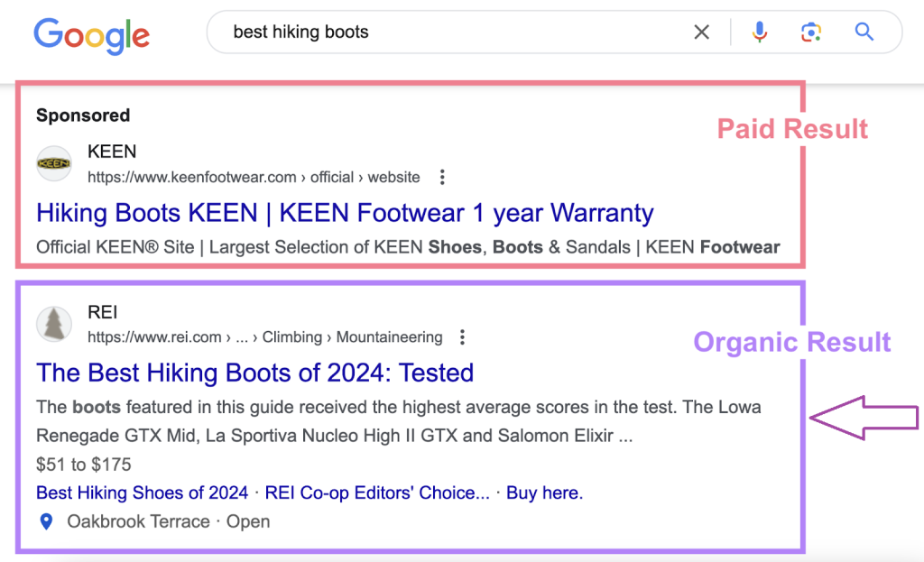Follow 'Best Hiking Shoes of 2024' sitelink
The image size is (924, 562).
(x=142, y=493)
